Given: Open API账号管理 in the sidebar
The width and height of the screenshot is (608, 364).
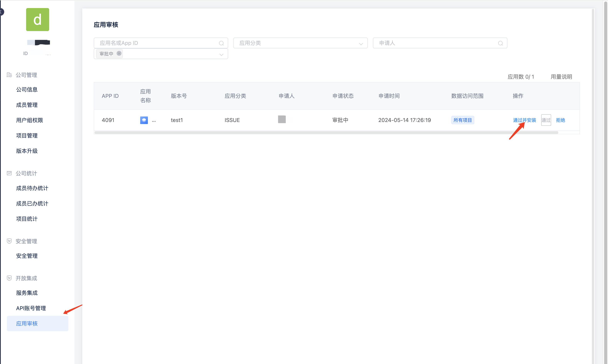Looking at the screenshot, I should 31,308.
